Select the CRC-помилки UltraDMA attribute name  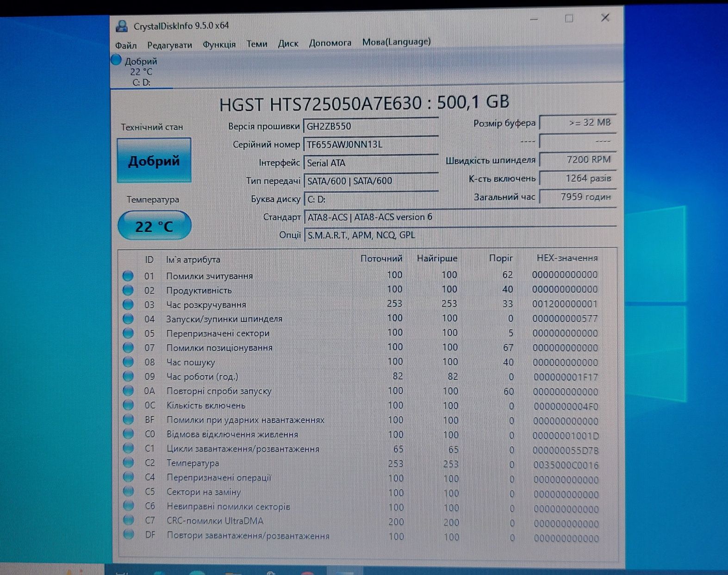(x=215, y=521)
